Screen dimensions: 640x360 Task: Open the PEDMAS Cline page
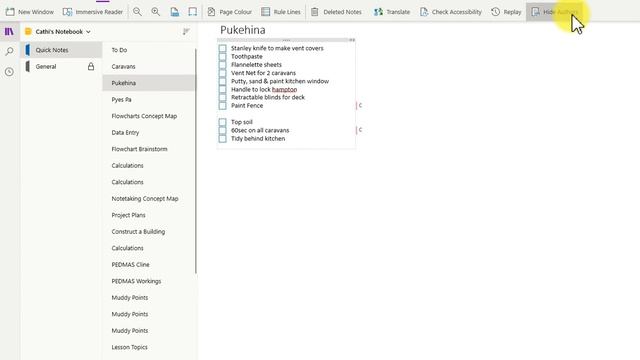[149, 264]
